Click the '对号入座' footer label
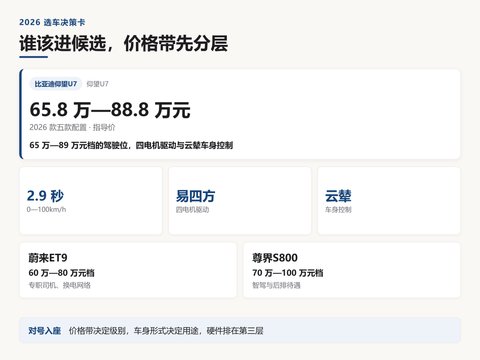480x360 pixels. click(x=45, y=331)
